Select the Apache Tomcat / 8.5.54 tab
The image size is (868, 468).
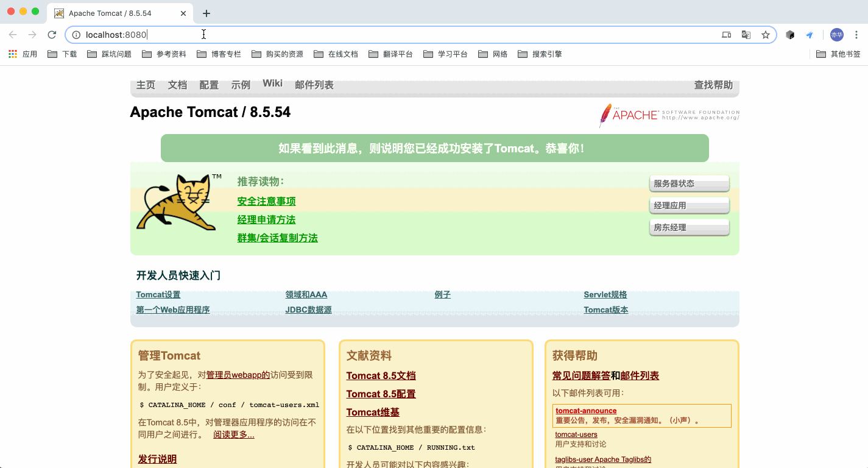pos(119,13)
